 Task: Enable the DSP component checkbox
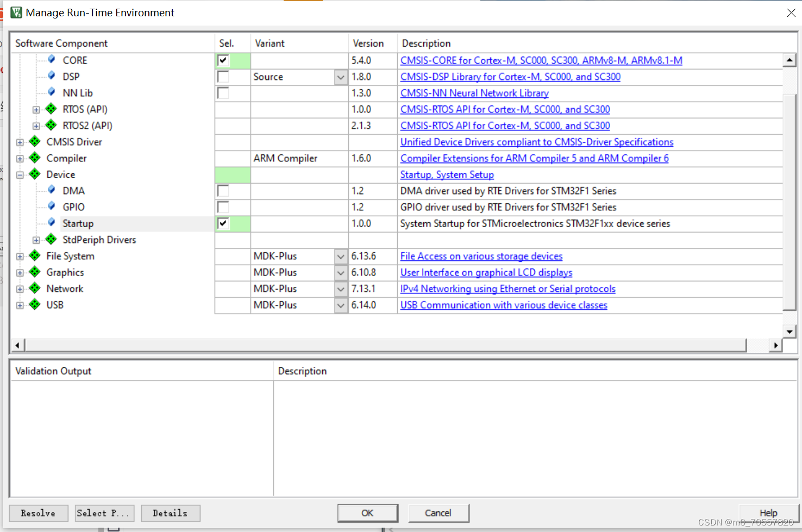click(223, 77)
